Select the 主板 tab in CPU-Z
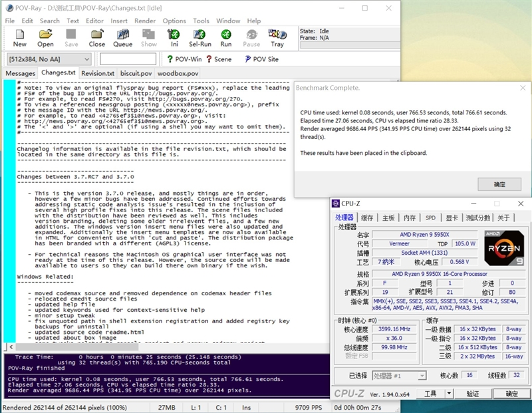Viewport: 532px width, 413px height. point(388,218)
